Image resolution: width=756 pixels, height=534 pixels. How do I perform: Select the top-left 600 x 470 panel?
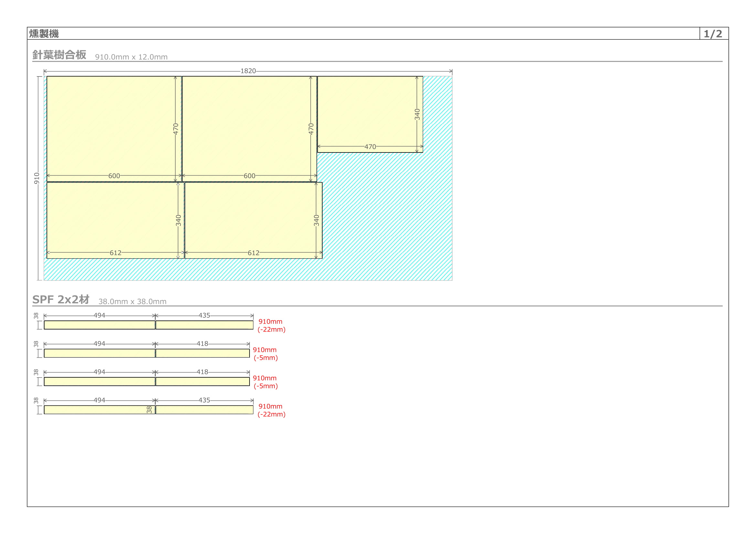click(114, 129)
